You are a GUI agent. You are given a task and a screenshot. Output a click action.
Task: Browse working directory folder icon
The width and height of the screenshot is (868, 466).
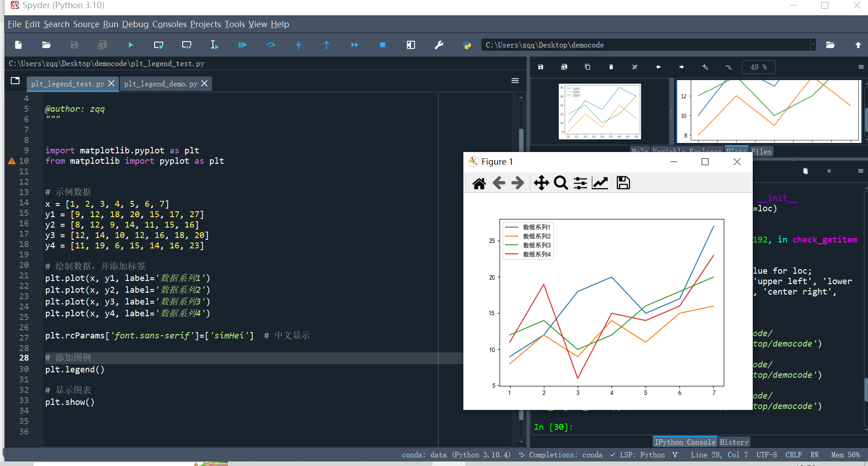[x=830, y=45]
